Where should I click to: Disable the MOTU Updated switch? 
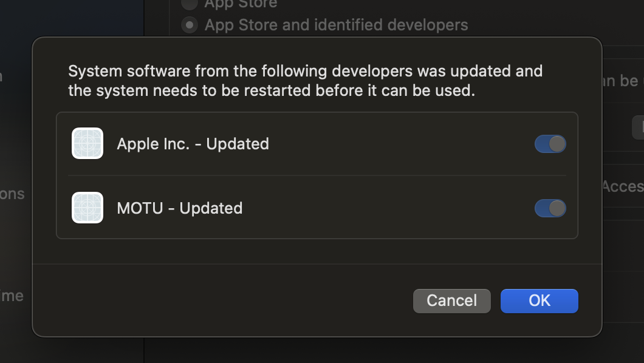point(550,208)
